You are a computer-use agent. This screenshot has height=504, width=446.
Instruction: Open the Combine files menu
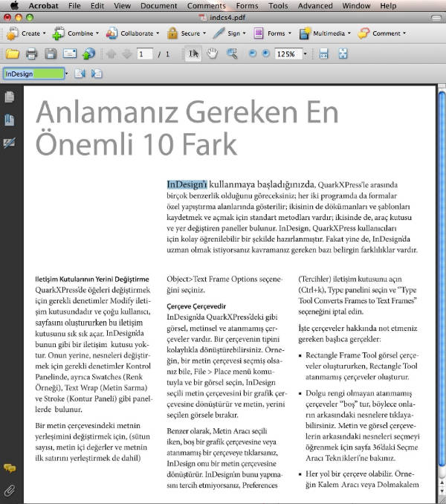point(75,33)
